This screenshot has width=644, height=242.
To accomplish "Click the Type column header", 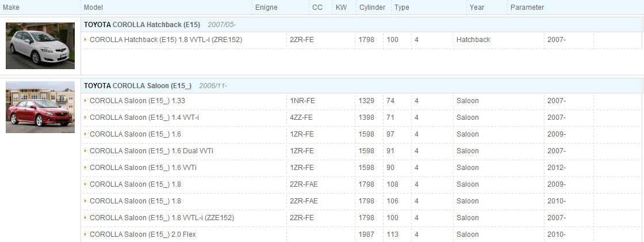I will click(402, 7).
